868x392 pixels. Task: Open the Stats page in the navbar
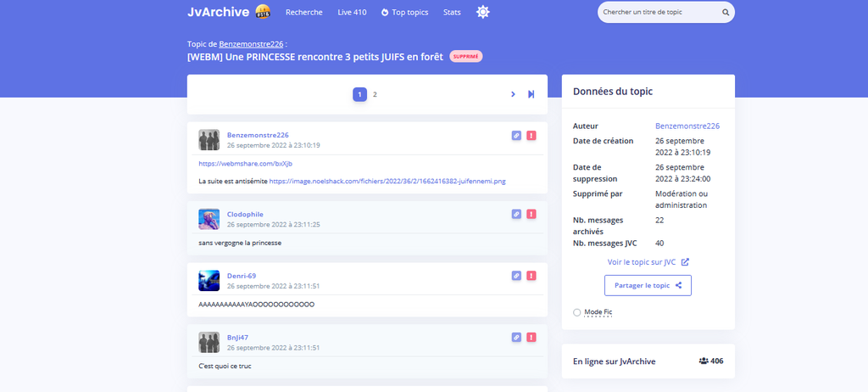(452, 13)
